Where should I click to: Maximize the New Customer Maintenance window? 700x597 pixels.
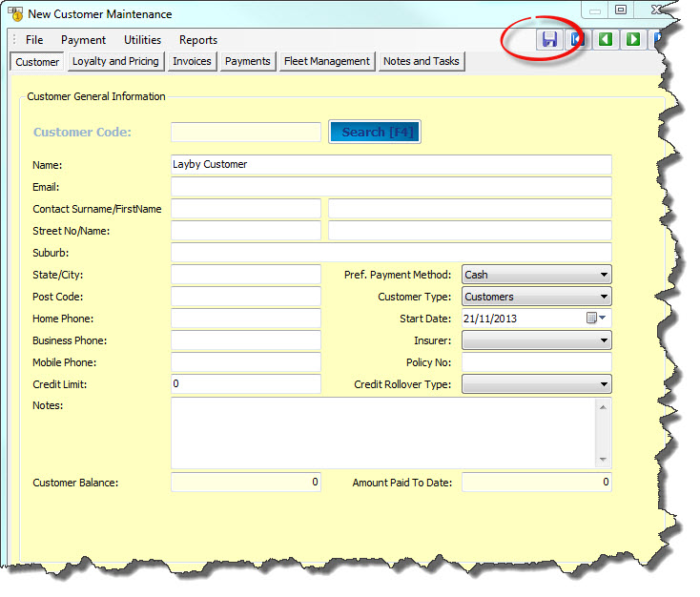pyautogui.click(x=620, y=9)
